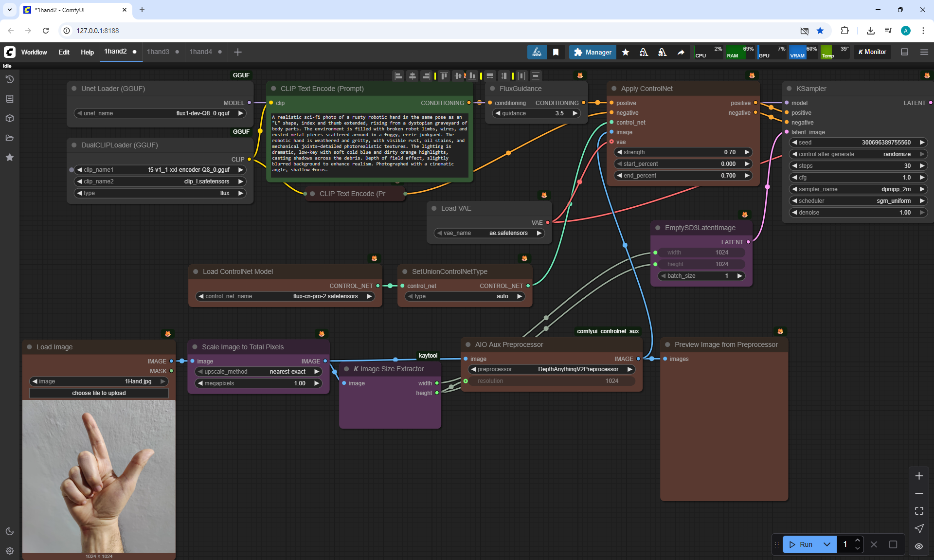
Task: Open the Workflow menu
Action: tap(34, 52)
